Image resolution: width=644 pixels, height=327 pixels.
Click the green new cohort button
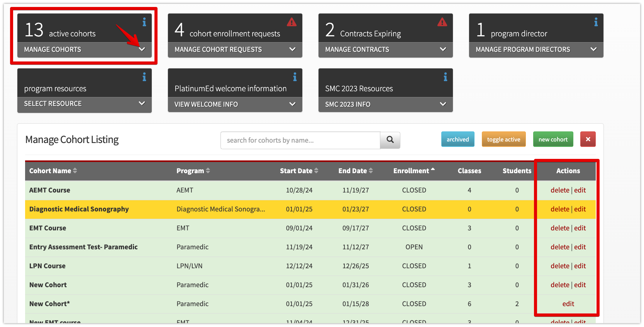tap(553, 140)
